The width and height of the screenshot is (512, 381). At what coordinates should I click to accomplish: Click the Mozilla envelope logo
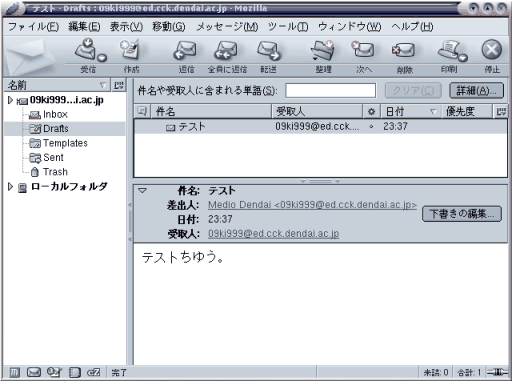click(31, 56)
